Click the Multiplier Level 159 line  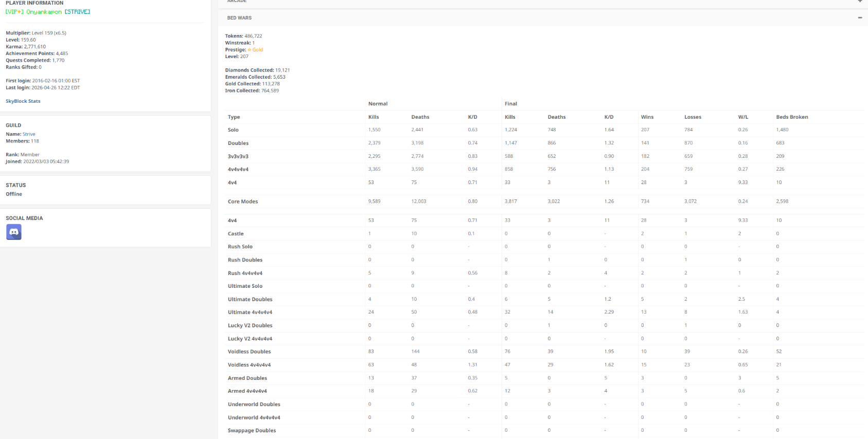click(36, 33)
